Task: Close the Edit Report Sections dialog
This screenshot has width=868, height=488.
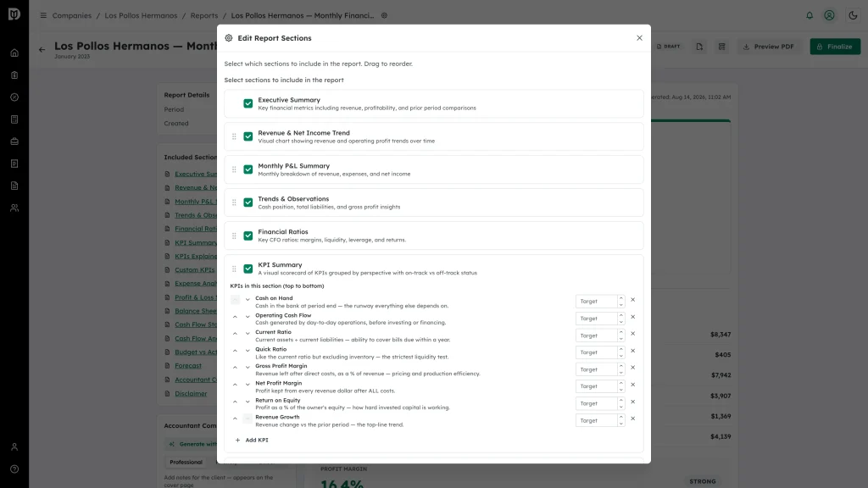Action: click(x=639, y=38)
